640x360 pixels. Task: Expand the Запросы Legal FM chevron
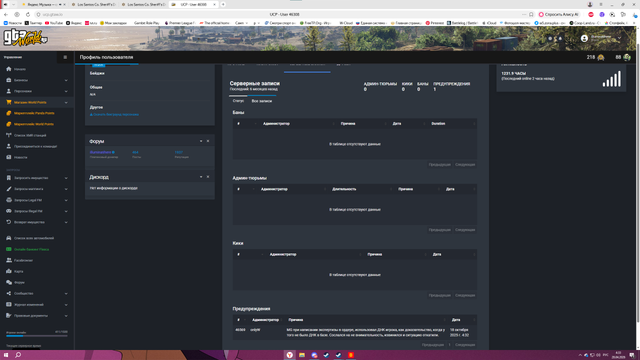pos(66,200)
